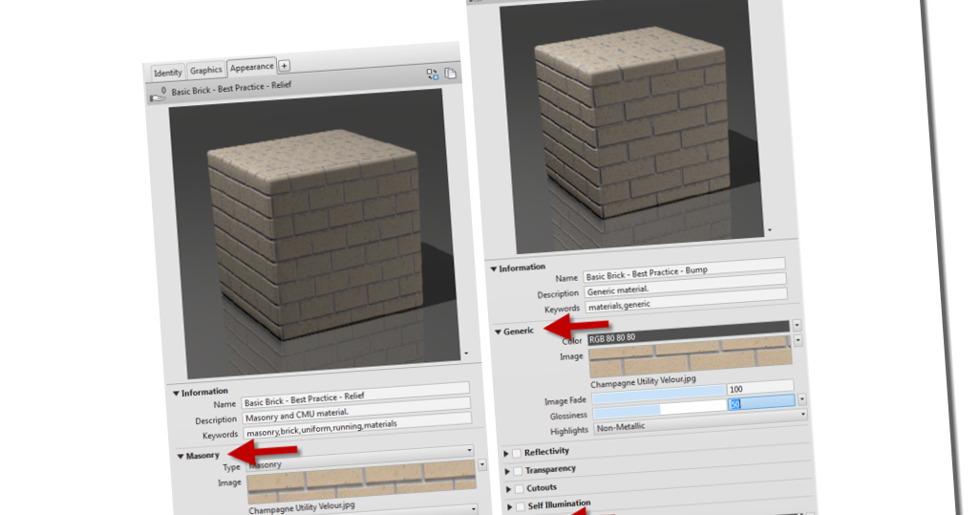The image size is (980, 515).
Task: Collapse Information section in the Relief panel
Action: [176, 393]
